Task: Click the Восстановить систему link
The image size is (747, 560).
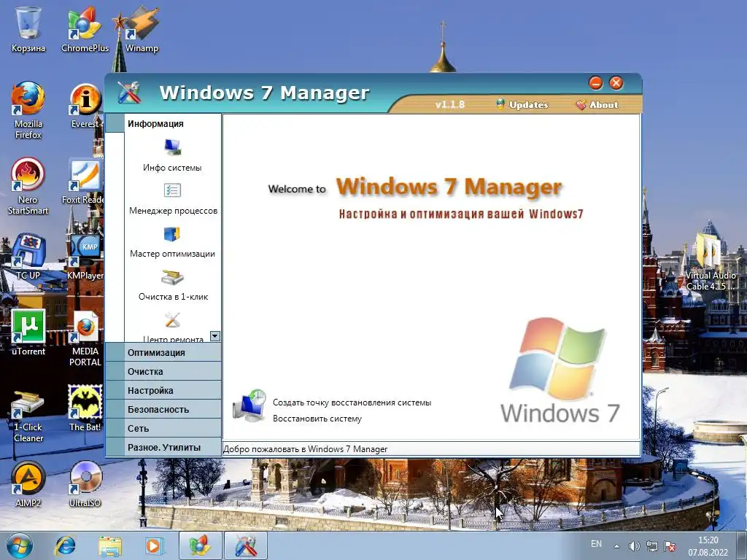Action: click(317, 419)
